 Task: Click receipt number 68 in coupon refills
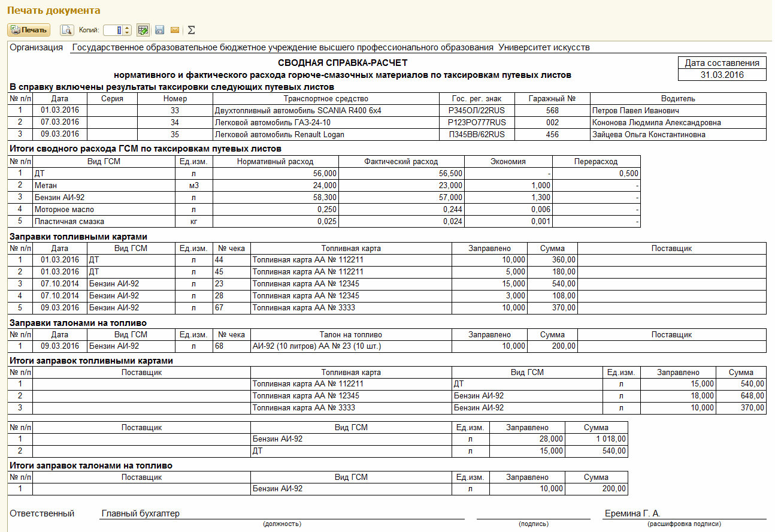point(232,346)
